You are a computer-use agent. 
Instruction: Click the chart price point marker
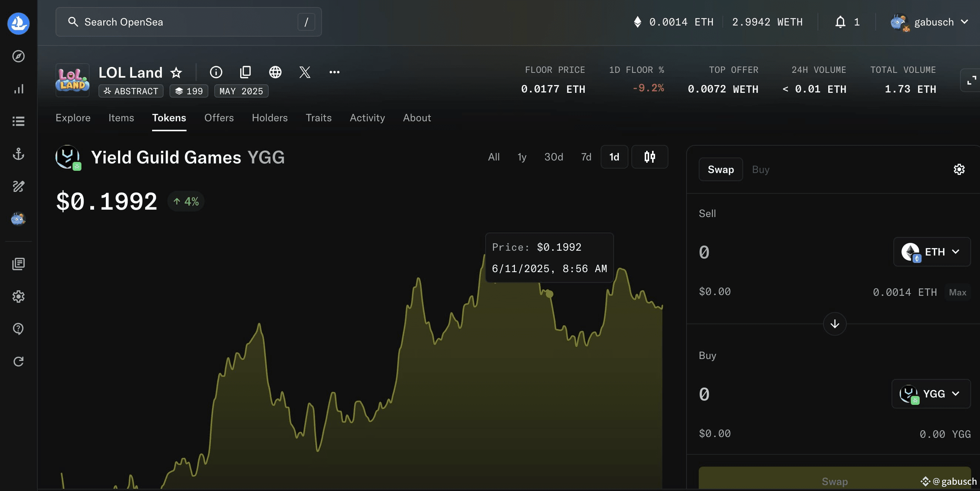pyautogui.click(x=549, y=294)
